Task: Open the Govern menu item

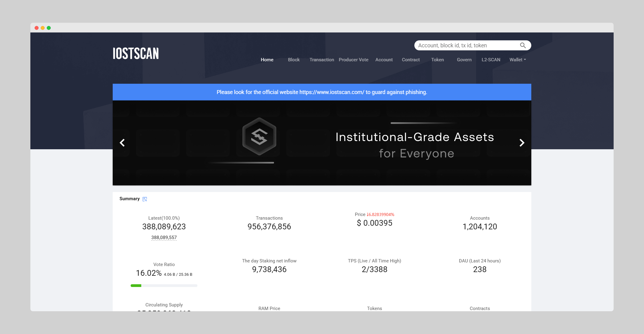Action: 464,60
